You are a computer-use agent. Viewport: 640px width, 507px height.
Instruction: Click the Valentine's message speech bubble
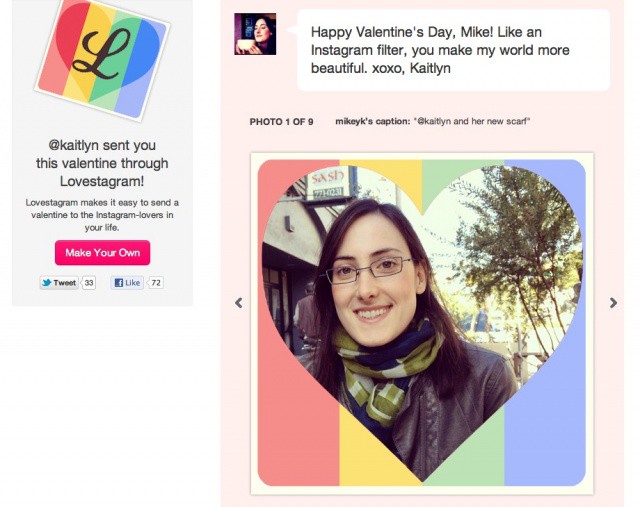tap(453, 50)
